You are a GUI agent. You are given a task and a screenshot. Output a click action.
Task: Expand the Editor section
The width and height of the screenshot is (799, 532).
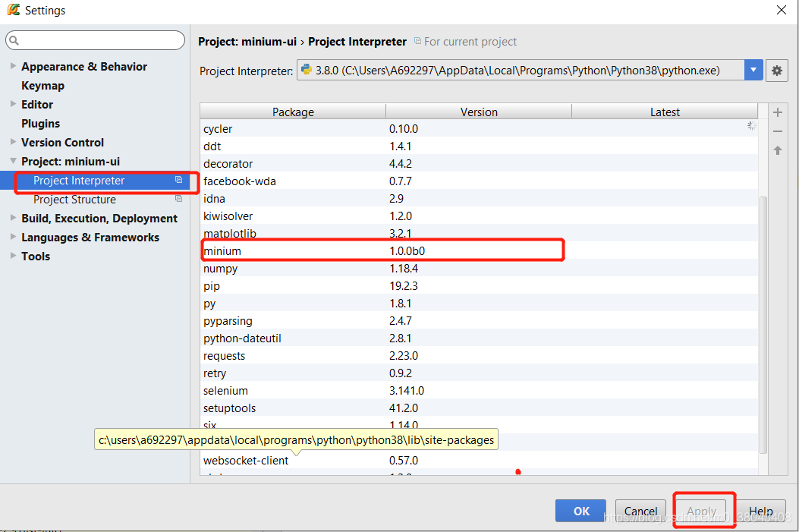pyautogui.click(x=13, y=103)
